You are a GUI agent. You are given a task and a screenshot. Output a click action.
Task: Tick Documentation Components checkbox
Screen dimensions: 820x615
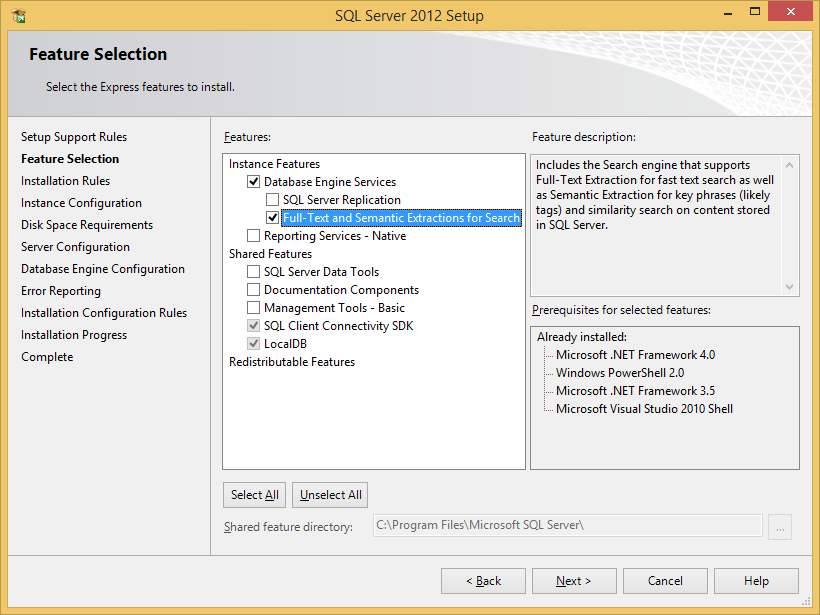(x=254, y=290)
